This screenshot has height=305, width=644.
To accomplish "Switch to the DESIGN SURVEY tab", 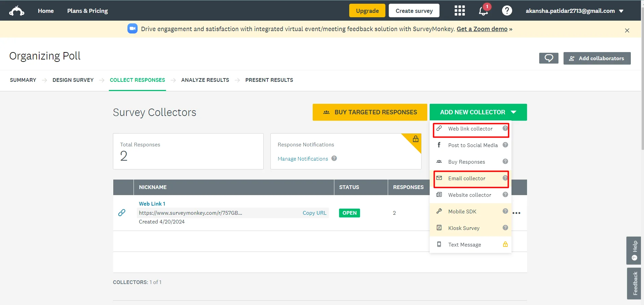I will [x=73, y=80].
